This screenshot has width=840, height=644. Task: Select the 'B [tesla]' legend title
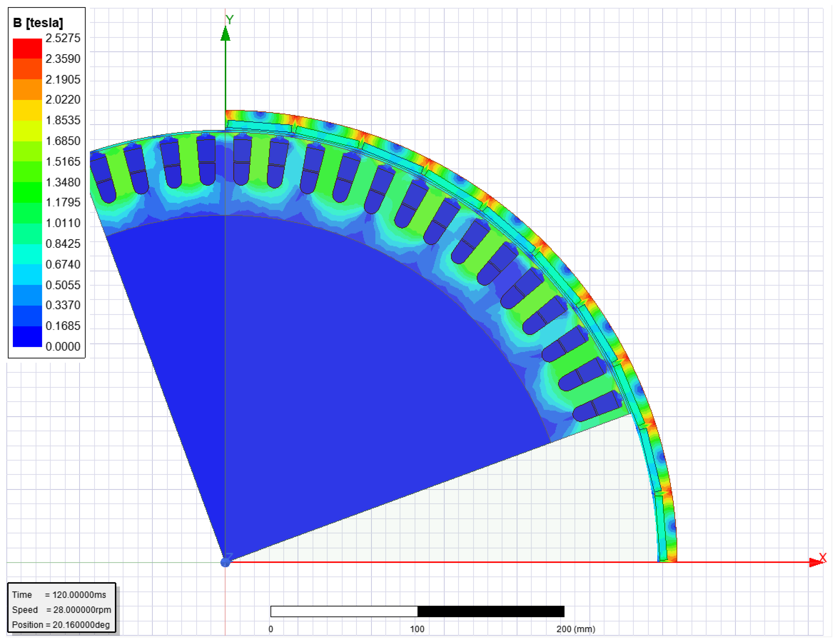(38, 23)
